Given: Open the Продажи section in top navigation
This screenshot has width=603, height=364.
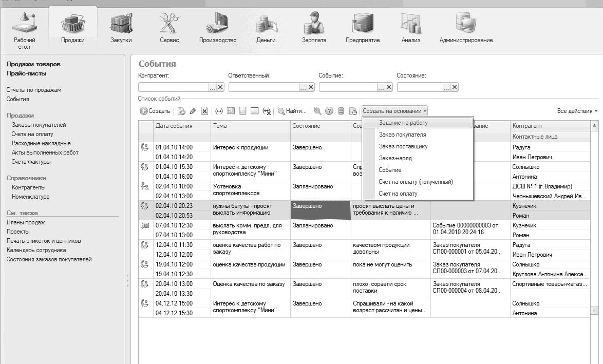Looking at the screenshot, I should point(72,28).
